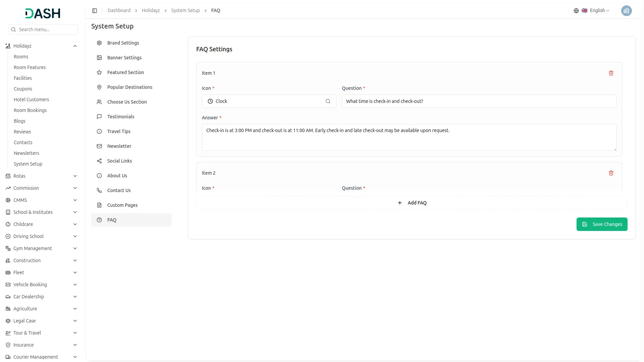Click the user avatar icon
Image resolution: width=644 pixels, height=362 pixels.
pos(626,11)
